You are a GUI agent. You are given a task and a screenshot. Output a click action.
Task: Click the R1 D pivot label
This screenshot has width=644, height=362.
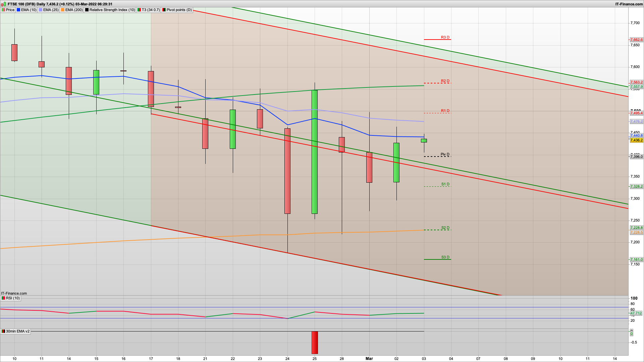445,111
